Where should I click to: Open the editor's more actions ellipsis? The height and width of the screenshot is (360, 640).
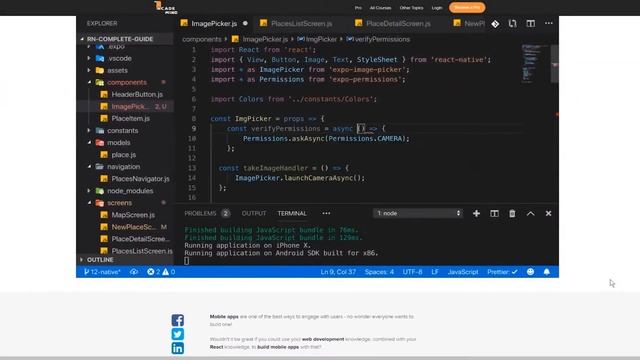(549, 23)
